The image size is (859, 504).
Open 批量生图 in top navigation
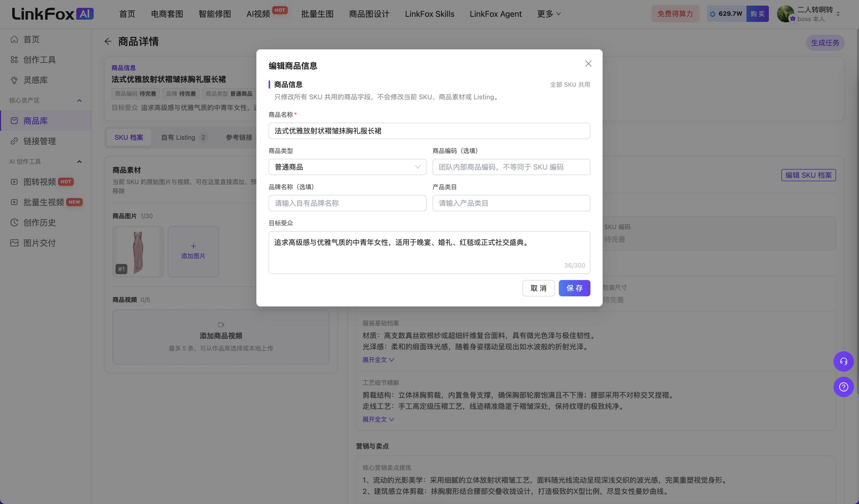[x=317, y=14]
